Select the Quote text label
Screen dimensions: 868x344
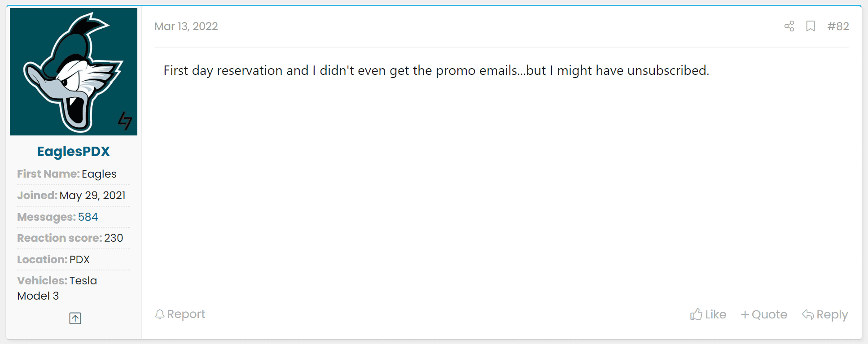[x=769, y=315]
